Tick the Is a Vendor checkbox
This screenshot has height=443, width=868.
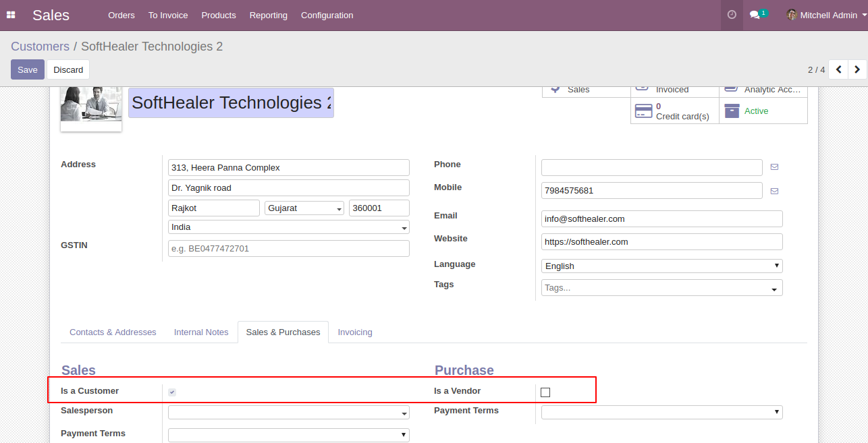[545, 392]
